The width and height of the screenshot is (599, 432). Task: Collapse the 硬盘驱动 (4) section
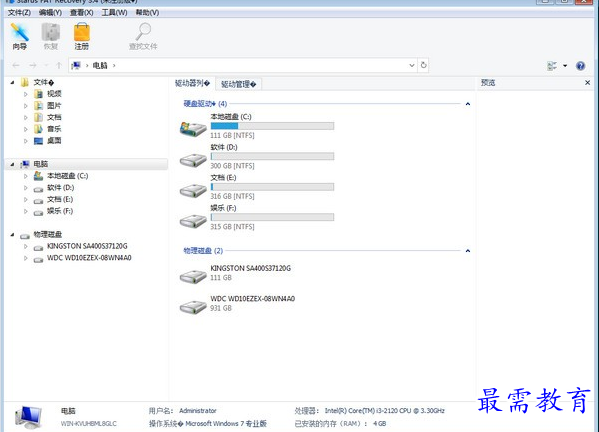click(468, 104)
